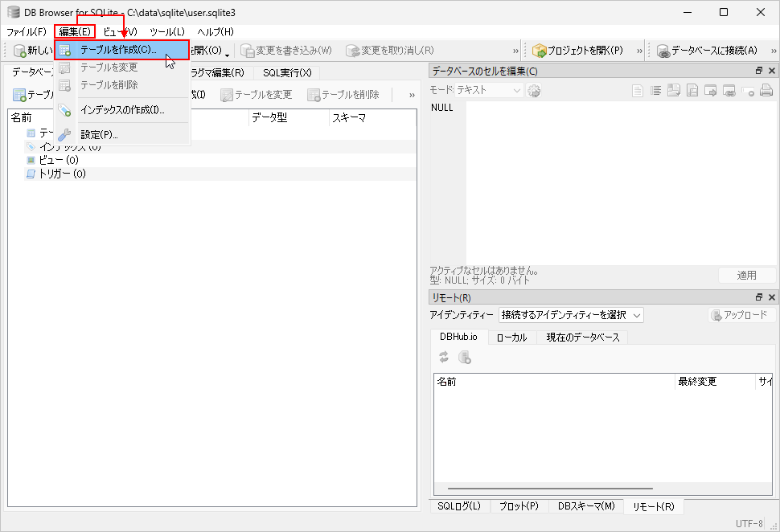Undock the リモート panel with float icon
Image resolution: width=780 pixels, height=532 pixels.
(758, 297)
